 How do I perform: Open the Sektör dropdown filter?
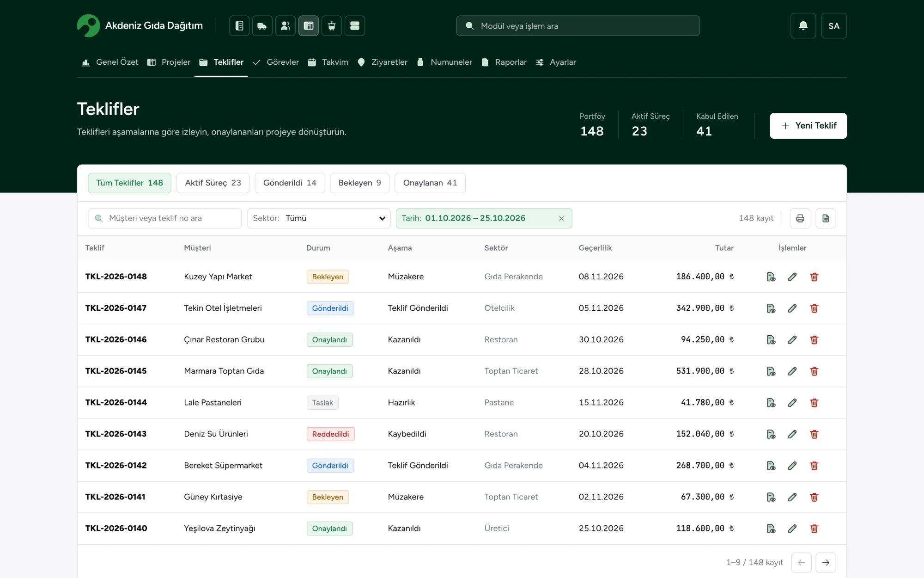319,218
